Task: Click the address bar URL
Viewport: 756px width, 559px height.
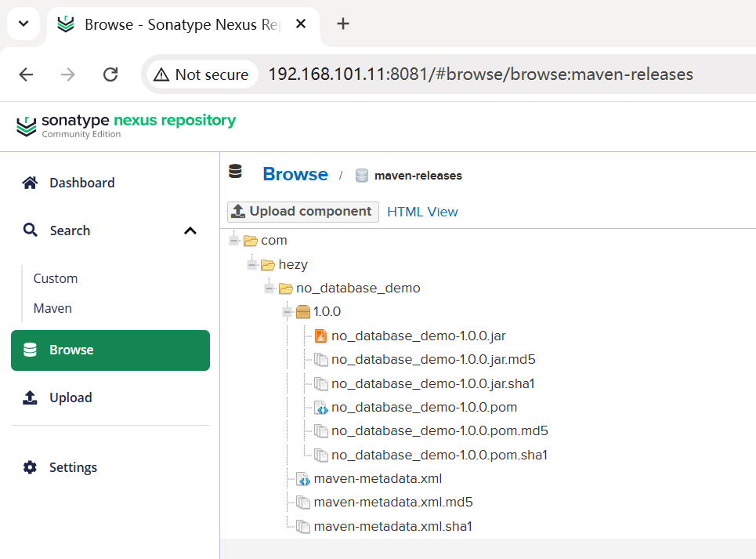Action: [x=480, y=74]
